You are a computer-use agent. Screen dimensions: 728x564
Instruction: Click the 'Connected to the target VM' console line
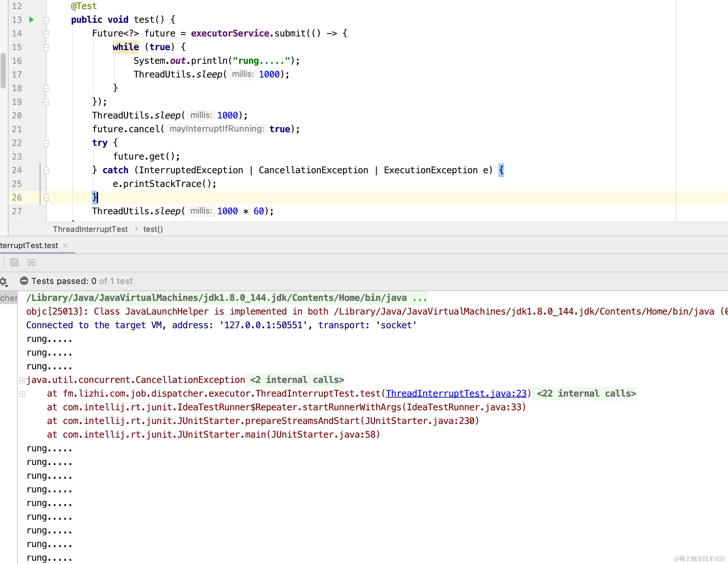(221, 325)
